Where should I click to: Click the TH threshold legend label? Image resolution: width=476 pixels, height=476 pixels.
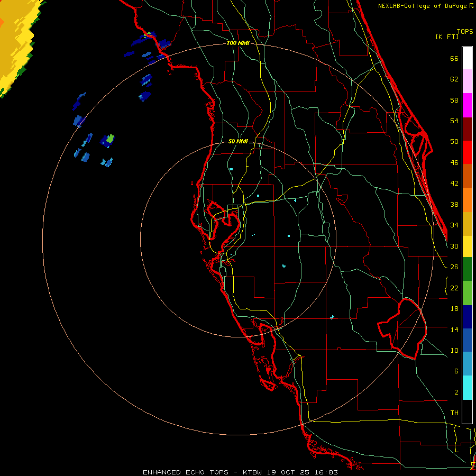click(x=454, y=413)
